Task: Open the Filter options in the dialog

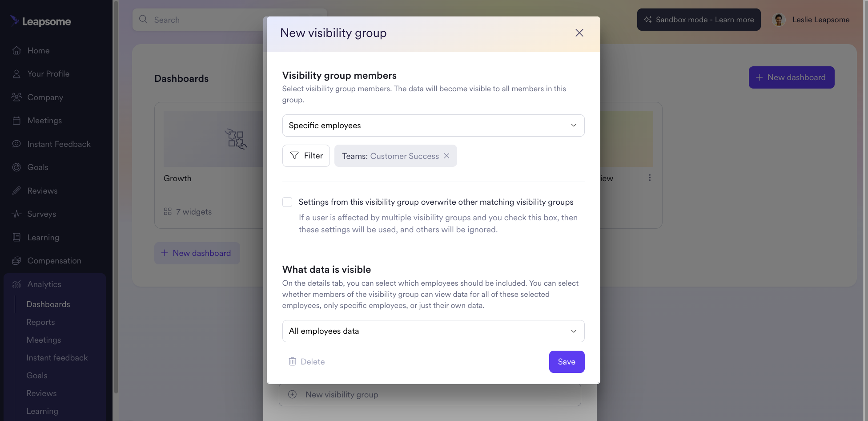Action: pos(306,156)
